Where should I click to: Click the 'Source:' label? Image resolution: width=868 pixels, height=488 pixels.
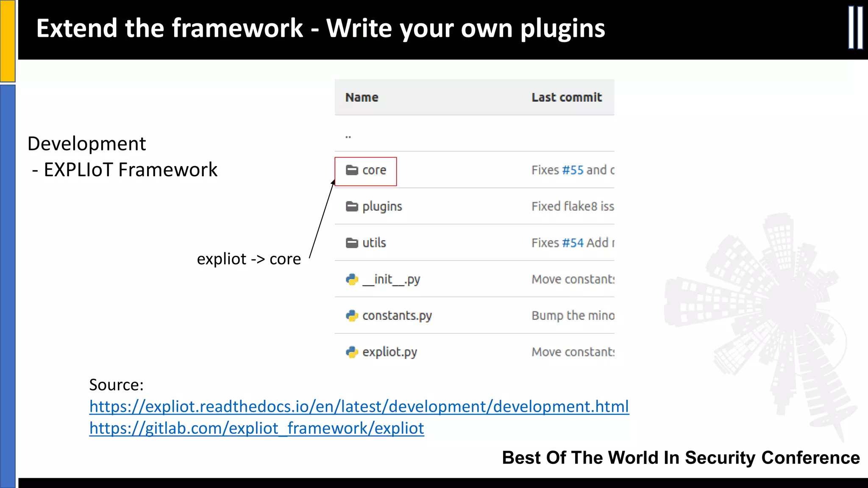117,385
